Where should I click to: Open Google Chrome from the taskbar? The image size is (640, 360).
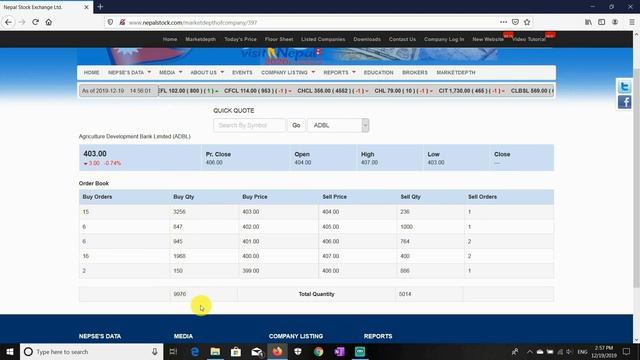[319, 351]
